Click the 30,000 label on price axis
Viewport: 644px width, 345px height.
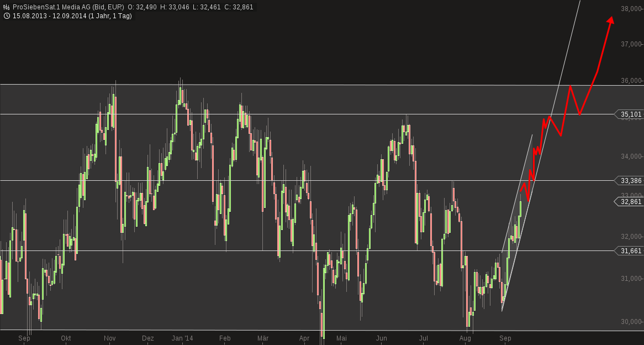631,322
